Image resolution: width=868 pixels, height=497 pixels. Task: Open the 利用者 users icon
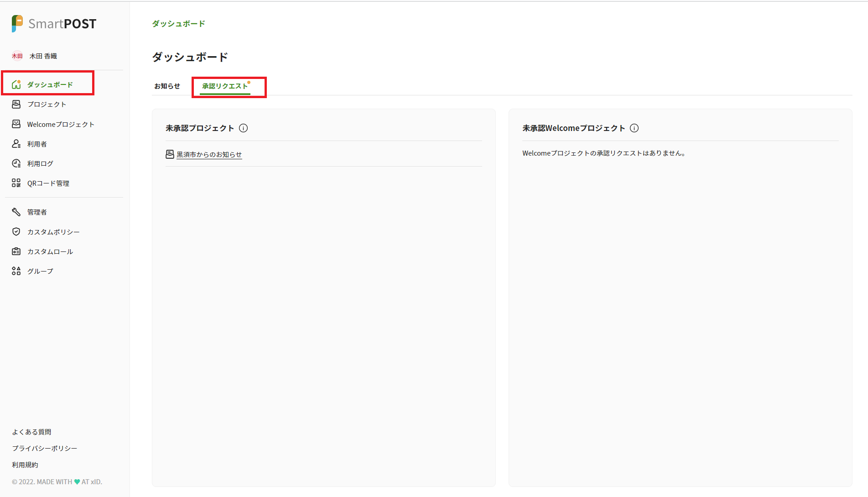[x=16, y=144]
